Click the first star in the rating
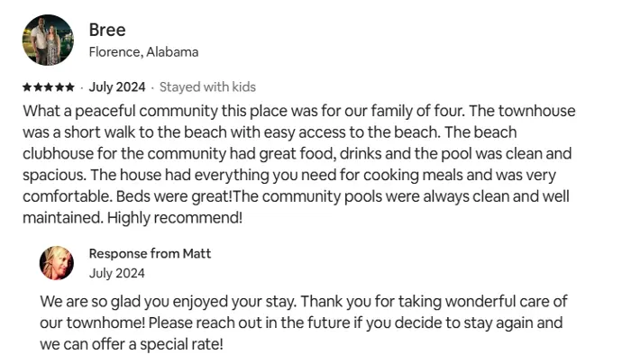 tap(27, 86)
